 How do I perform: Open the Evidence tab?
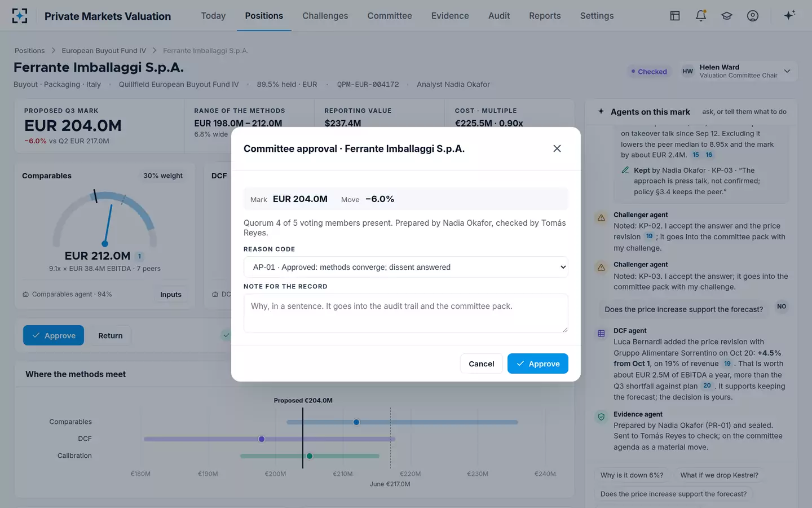[x=450, y=16]
